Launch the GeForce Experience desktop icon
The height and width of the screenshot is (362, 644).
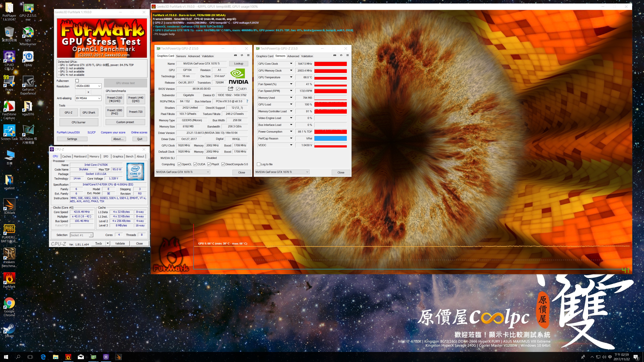[x=28, y=85]
